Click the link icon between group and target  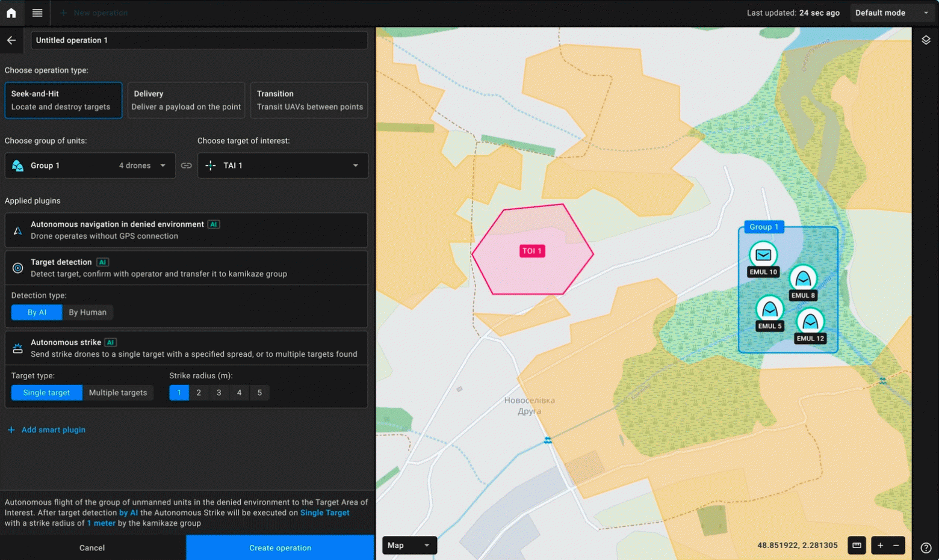[187, 165]
